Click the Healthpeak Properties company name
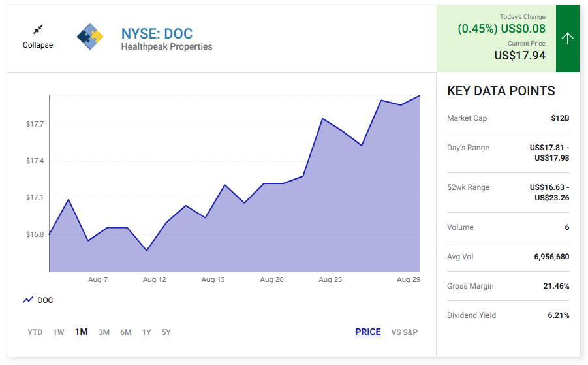The width and height of the screenshot is (588, 365). (166, 46)
